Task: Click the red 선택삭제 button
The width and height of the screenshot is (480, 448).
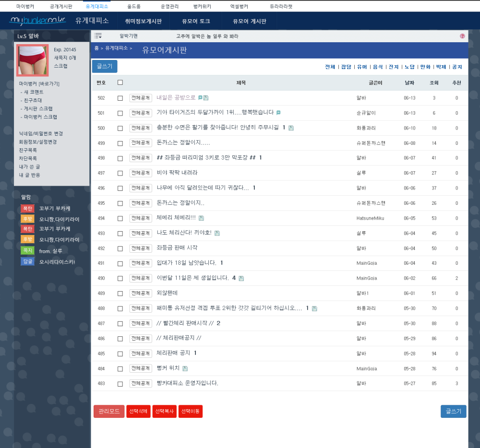Action: coord(138,412)
